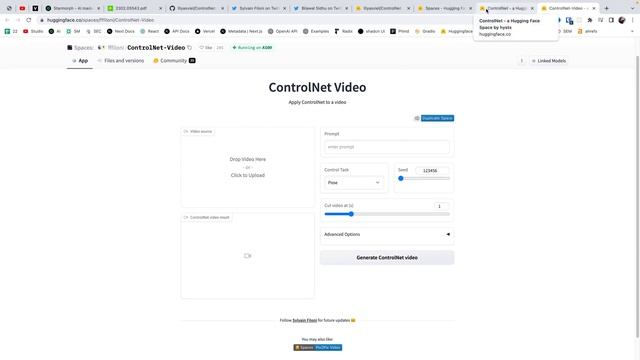Click the Drop Video Here upload area
640x360 pixels.
[247, 167]
